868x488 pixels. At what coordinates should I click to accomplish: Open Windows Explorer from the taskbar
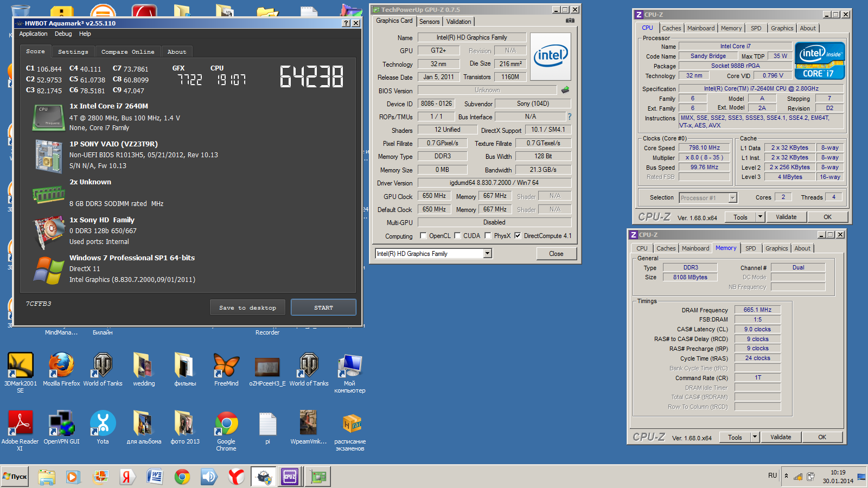pyautogui.click(x=47, y=477)
